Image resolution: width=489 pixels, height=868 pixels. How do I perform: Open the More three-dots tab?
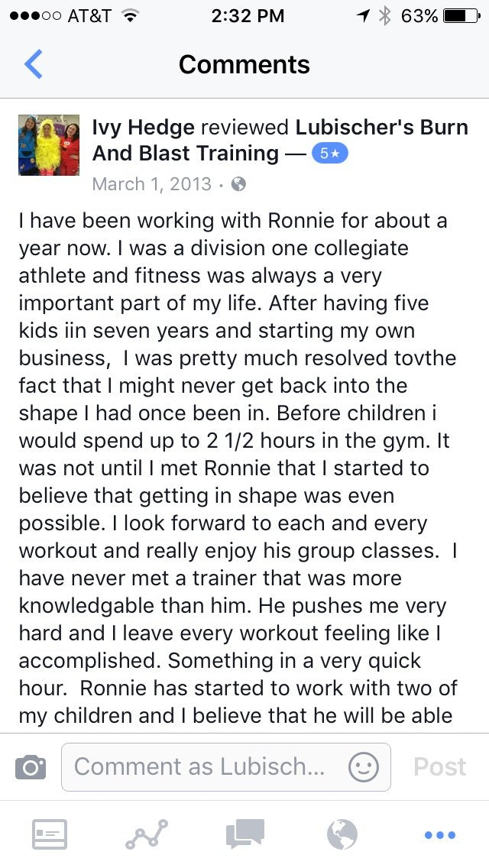[439, 834]
